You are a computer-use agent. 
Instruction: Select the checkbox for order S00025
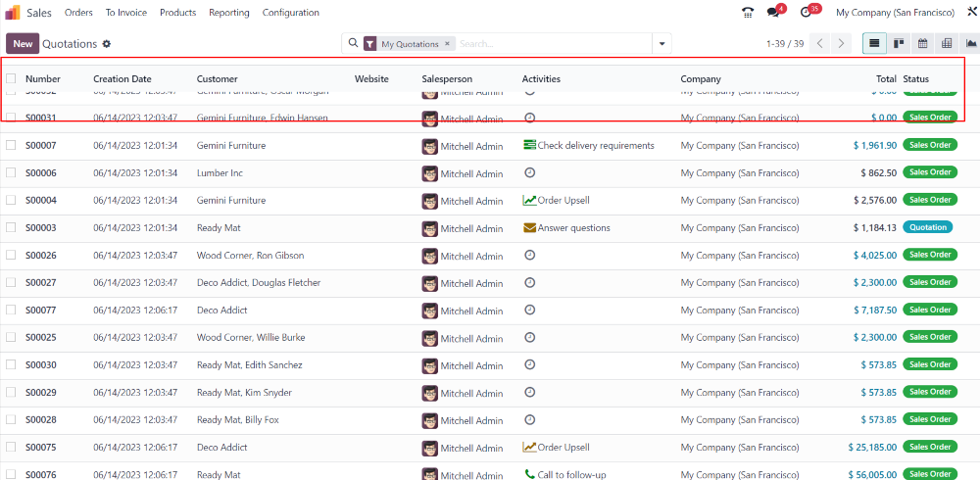coord(11,338)
